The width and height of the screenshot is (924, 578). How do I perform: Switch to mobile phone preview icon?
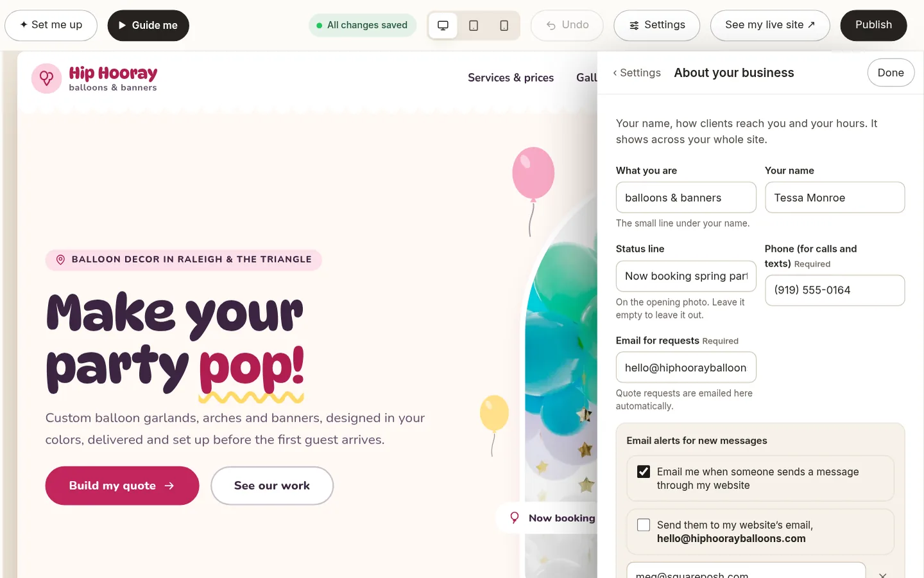[x=504, y=26]
